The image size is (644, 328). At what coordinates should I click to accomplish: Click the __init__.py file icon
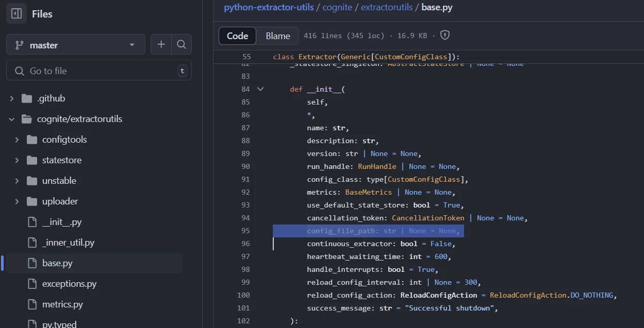click(32, 222)
